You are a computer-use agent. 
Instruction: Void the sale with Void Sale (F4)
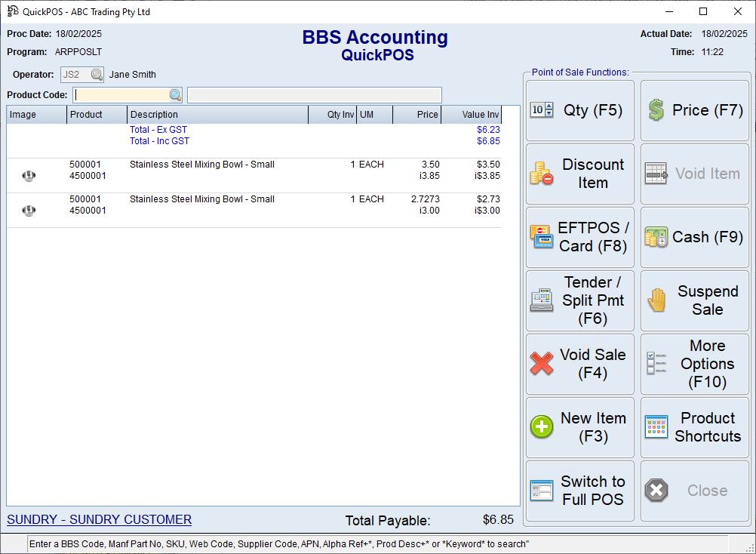(579, 364)
